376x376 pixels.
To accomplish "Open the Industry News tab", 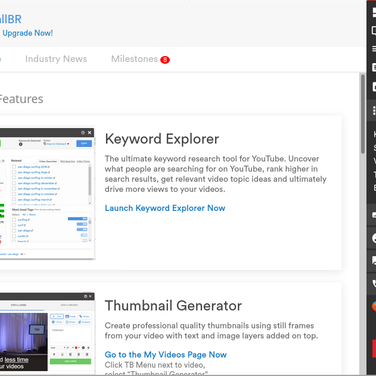I will pyautogui.click(x=56, y=59).
